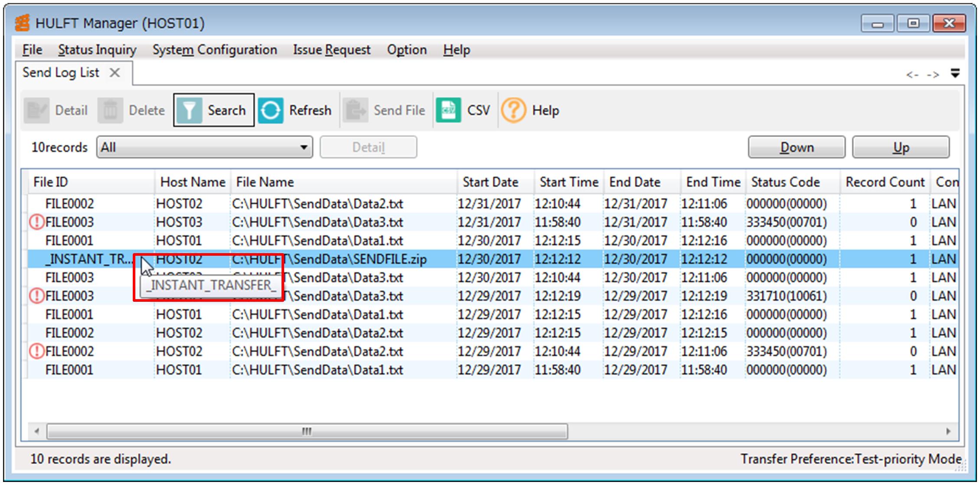Open the Issue Request menu
This screenshot has height=485, width=980.
click(x=332, y=50)
